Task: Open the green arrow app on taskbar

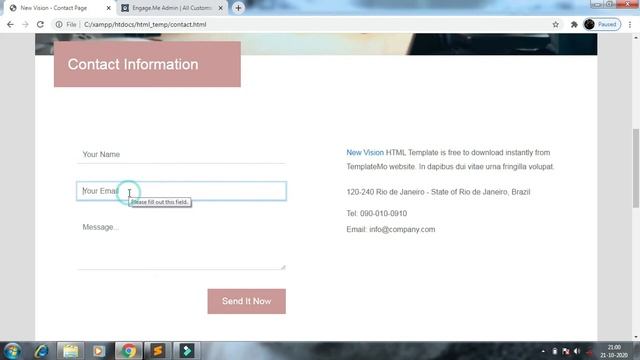Action: click(187, 351)
